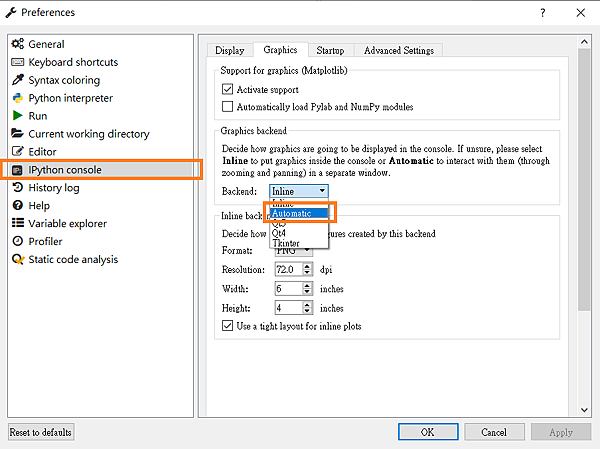This screenshot has height=449, width=600.
Task: Open Current working directory section
Action: coord(89,134)
